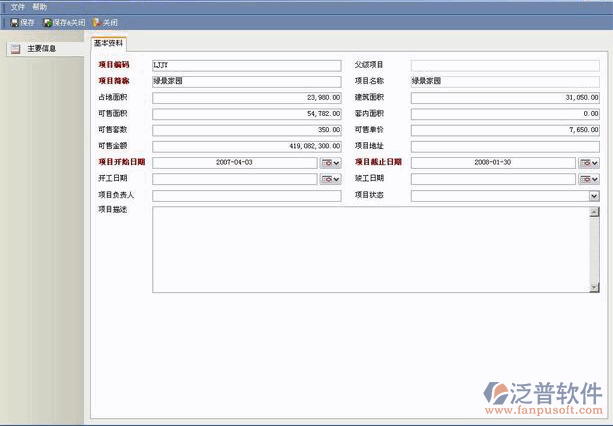Viewport: 613px width, 426px height.
Task: Open the 项目开始日期 calendar picker
Action: tap(330, 163)
